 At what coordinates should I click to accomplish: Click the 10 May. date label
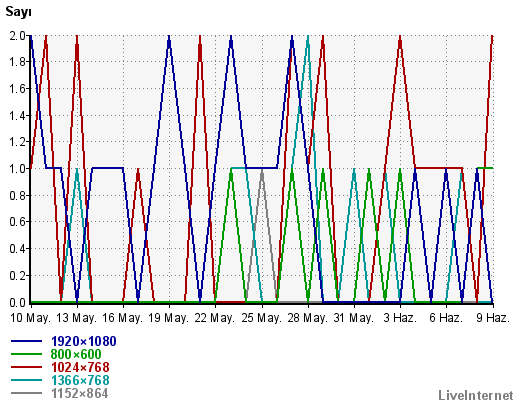click(30, 318)
